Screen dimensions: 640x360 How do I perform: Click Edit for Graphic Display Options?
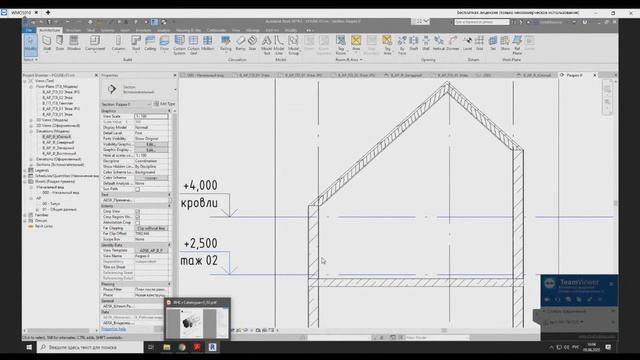151,150
